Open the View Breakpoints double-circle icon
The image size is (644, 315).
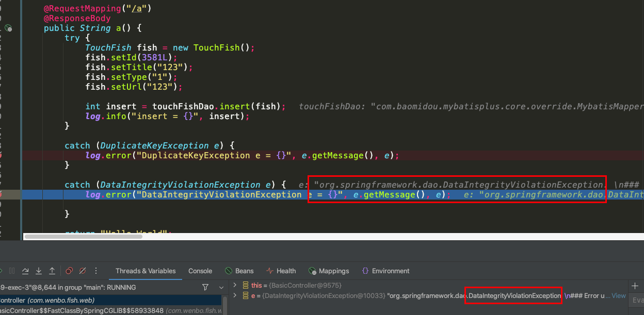(x=69, y=271)
